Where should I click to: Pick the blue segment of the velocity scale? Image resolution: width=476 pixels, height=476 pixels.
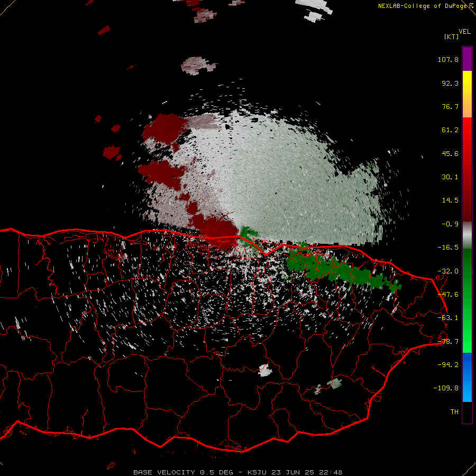pyautogui.click(x=467, y=377)
